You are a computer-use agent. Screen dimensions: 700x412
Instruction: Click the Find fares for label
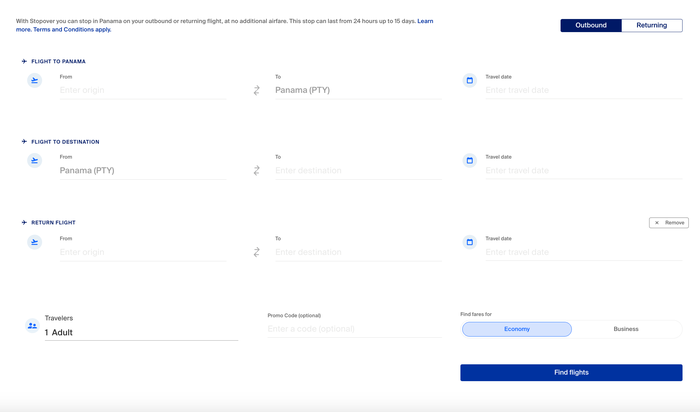[x=476, y=314]
